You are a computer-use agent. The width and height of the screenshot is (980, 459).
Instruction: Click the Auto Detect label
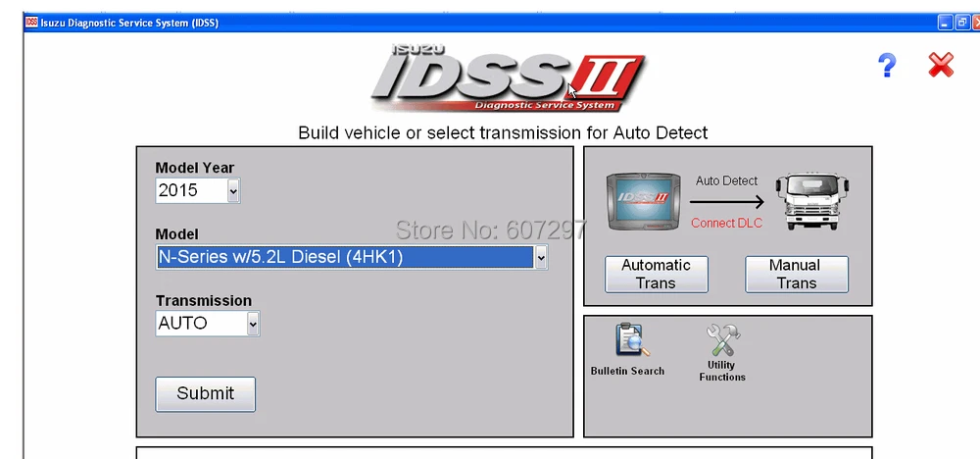pos(726,180)
